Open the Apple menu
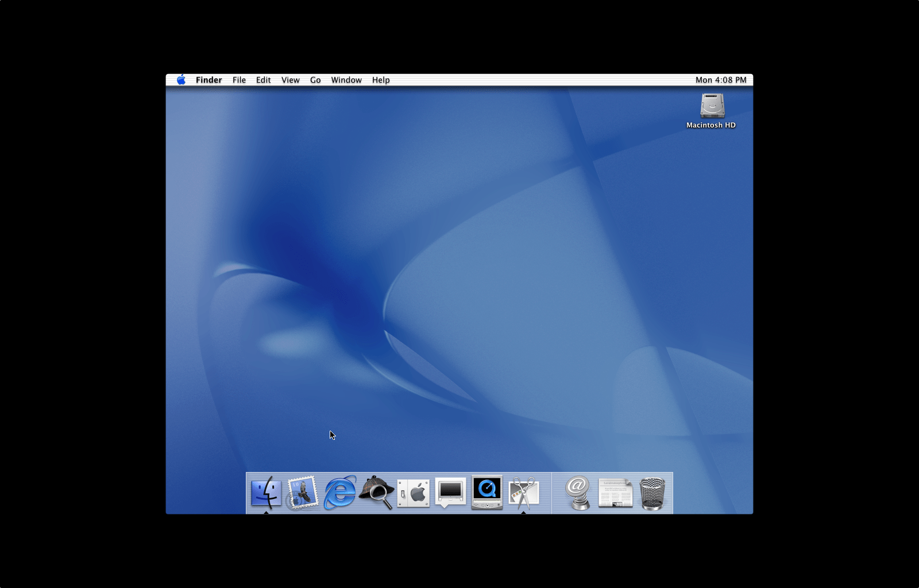Image resolution: width=919 pixels, height=588 pixels. pos(182,80)
